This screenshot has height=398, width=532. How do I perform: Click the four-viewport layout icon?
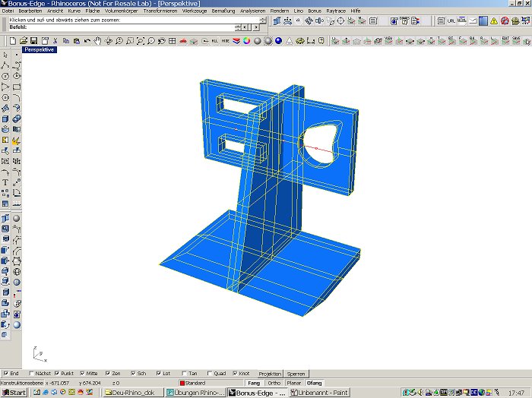click(x=173, y=40)
